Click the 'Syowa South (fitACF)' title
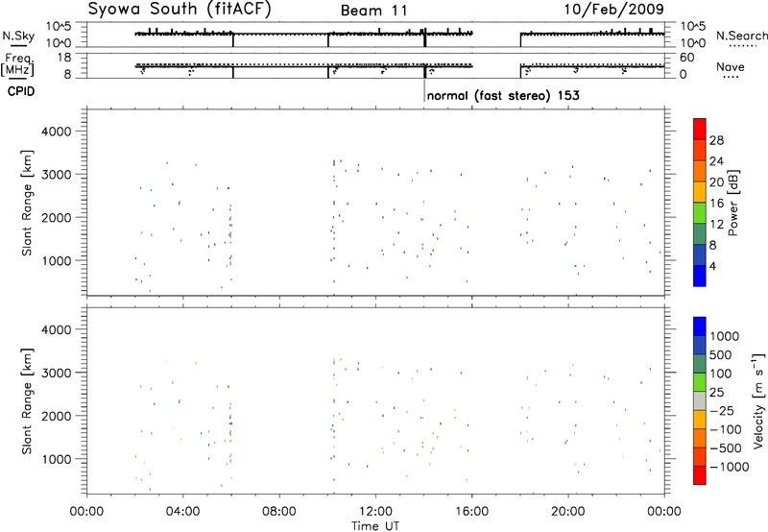 (x=180, y=9)
